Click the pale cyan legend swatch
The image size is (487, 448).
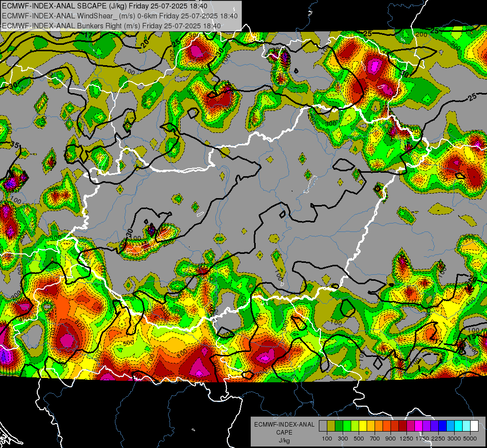(467, 426)
